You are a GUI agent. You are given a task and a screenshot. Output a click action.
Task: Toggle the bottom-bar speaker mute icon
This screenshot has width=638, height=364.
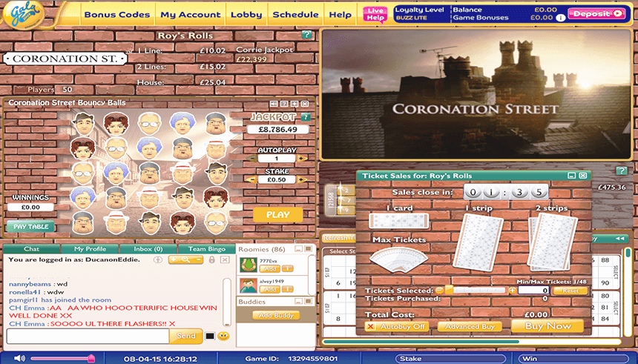point(19,358)
